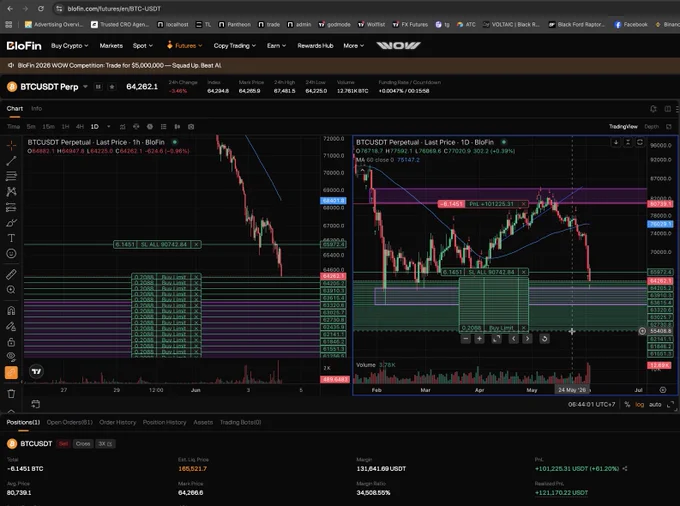This screenshot has height=506, width=680.
Task: Open the Futures dropdown menu
Action: click(x=184, y=46)
